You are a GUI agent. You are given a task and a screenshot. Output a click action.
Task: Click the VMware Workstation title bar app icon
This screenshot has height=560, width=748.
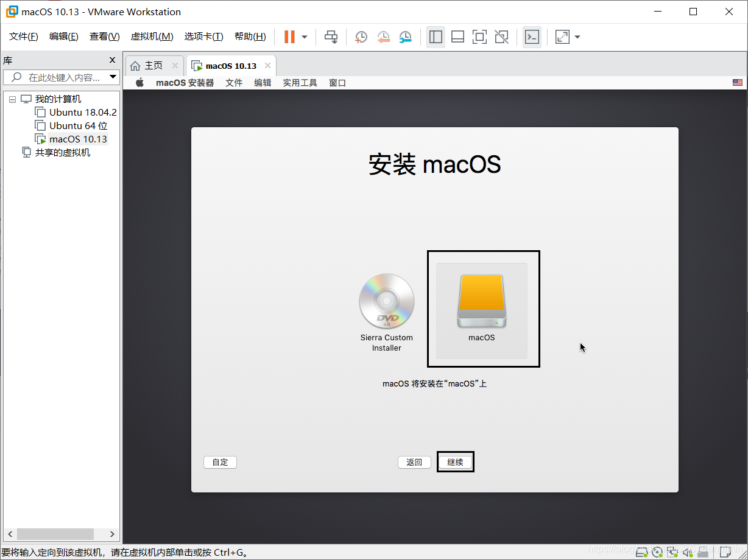12,12
